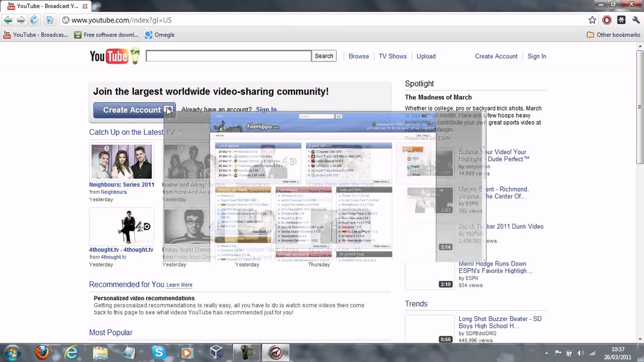Open Submit Your Video Dude Perfect link

494,155
